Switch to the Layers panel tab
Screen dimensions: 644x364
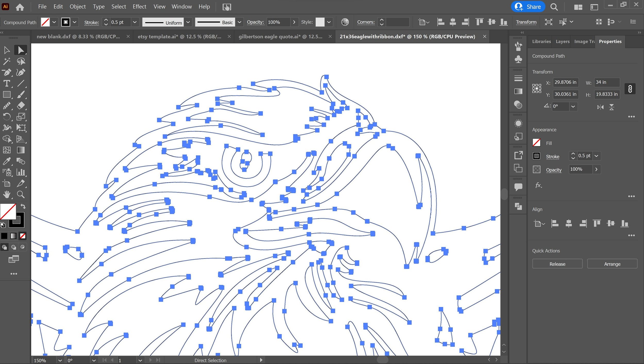point(563,41)
